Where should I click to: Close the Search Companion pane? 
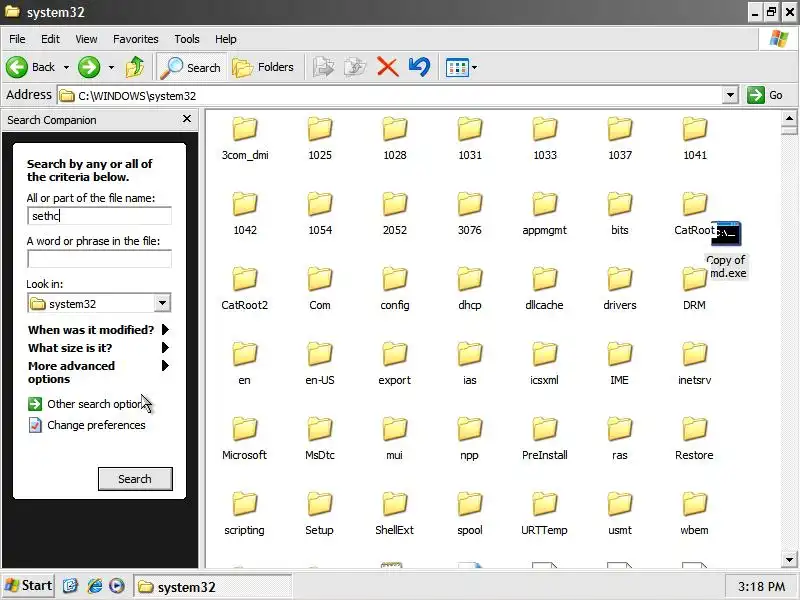point(187,119)
